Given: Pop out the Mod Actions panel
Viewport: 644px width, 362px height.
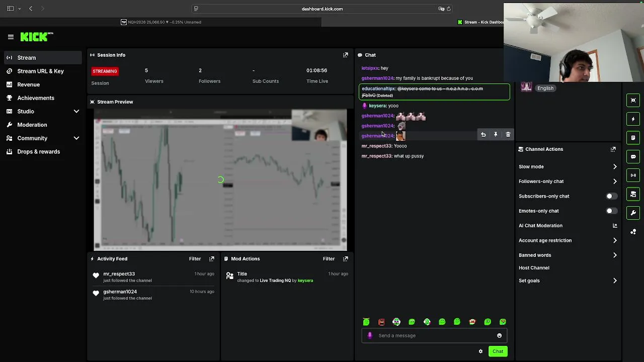Looking at the screenshot, I should tap(345, 258).
